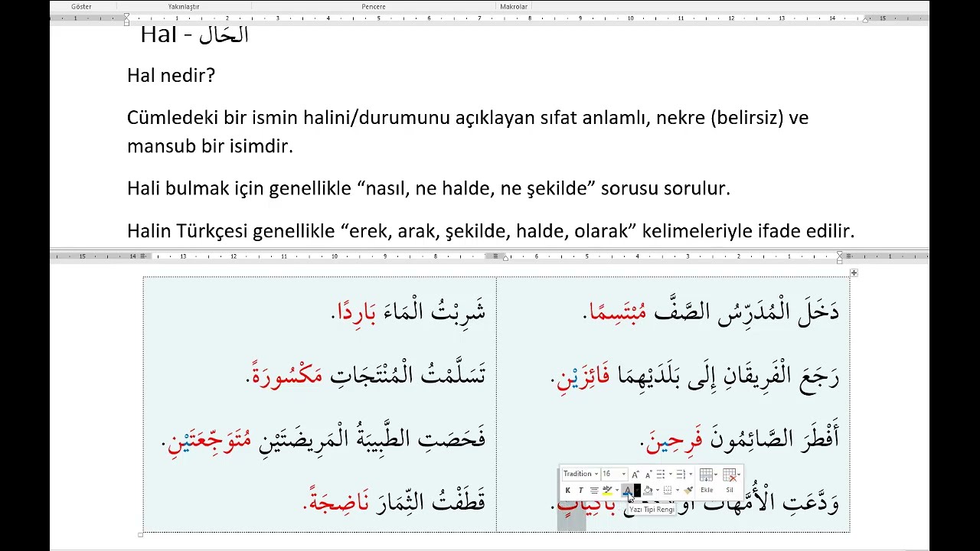Click the line starting 'Cümledeki bir ismin'
This screenshot has width=980, height=551.
click(x=468, y=118)
